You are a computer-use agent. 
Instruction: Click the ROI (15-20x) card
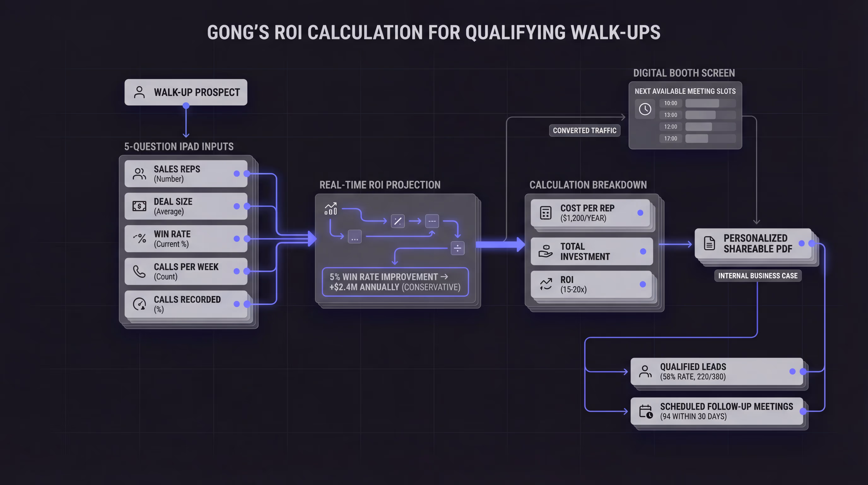coord(591,284)
